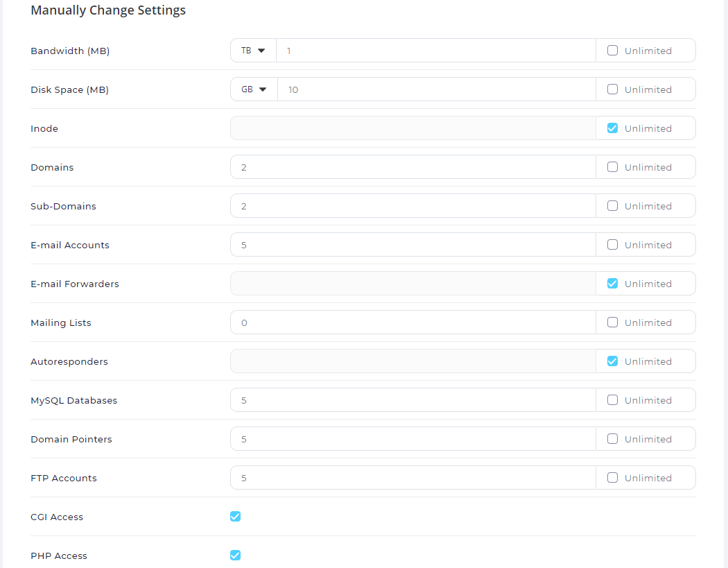
Task: Select the Domain Pointers label
Action: [x=71, y=440]
